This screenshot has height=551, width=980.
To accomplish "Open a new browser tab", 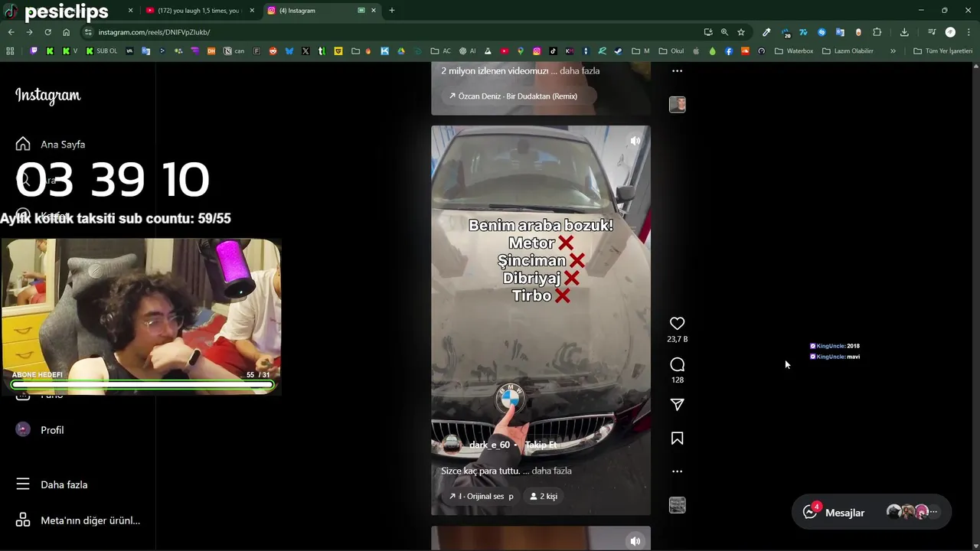I will [x=392, y=11].
